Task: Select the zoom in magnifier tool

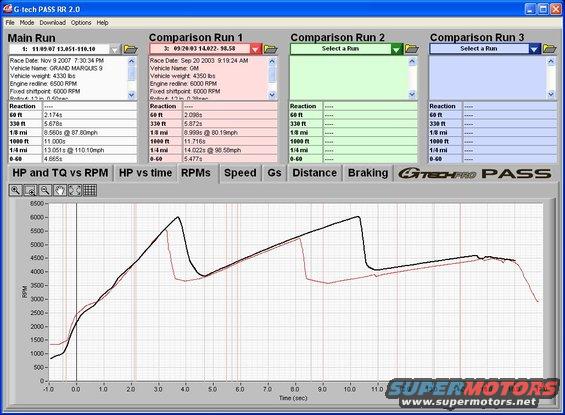Action: (15, 190)
